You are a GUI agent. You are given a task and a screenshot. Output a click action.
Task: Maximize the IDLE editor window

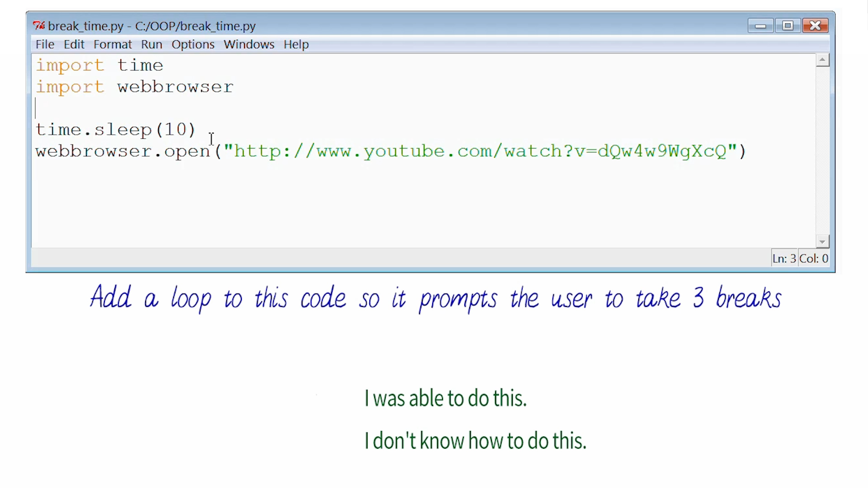(x=788, y=26)
